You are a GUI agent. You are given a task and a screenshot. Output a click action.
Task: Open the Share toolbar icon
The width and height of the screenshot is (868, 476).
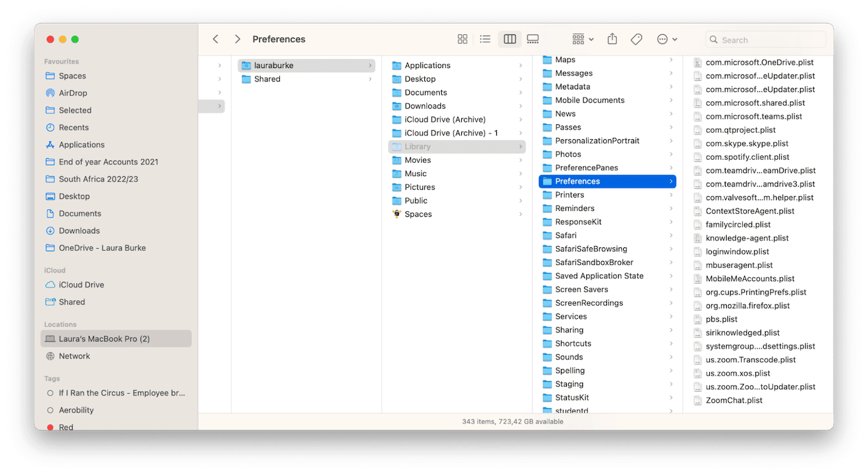tap(612, 39)
